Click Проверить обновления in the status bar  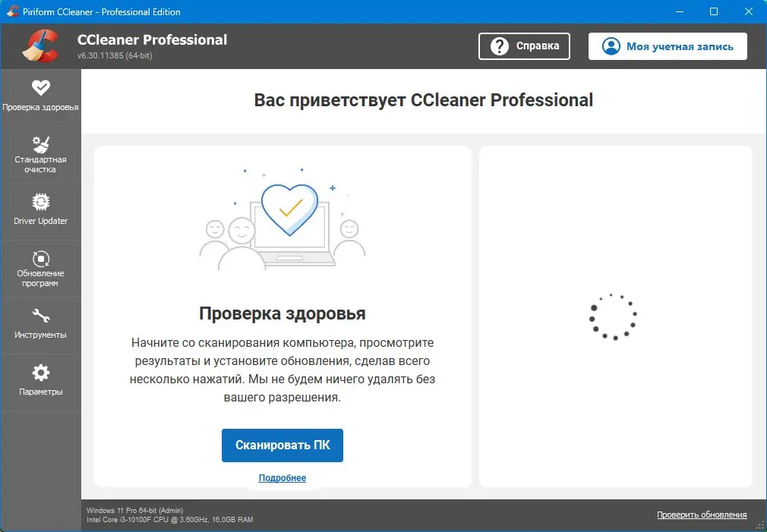point(701,514)
